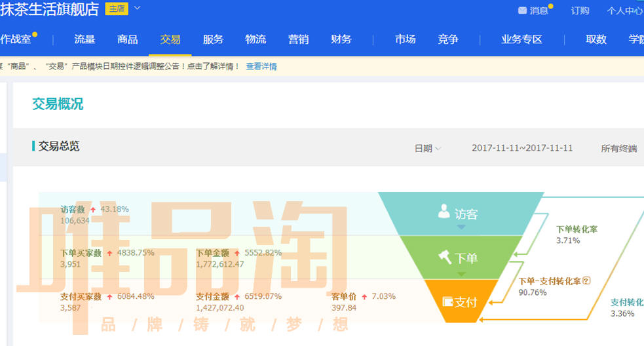Viewport: 644px width, 346px height.
Task: Open the 日期 dropdown
Action: [428, 148]
